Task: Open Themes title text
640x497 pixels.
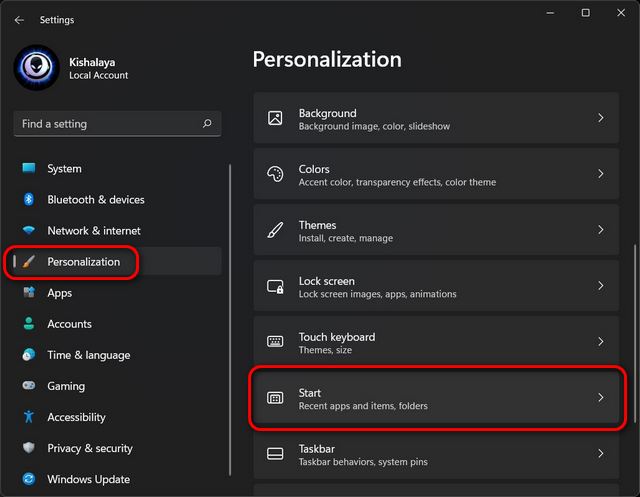Action: click(x=317, y=225)
